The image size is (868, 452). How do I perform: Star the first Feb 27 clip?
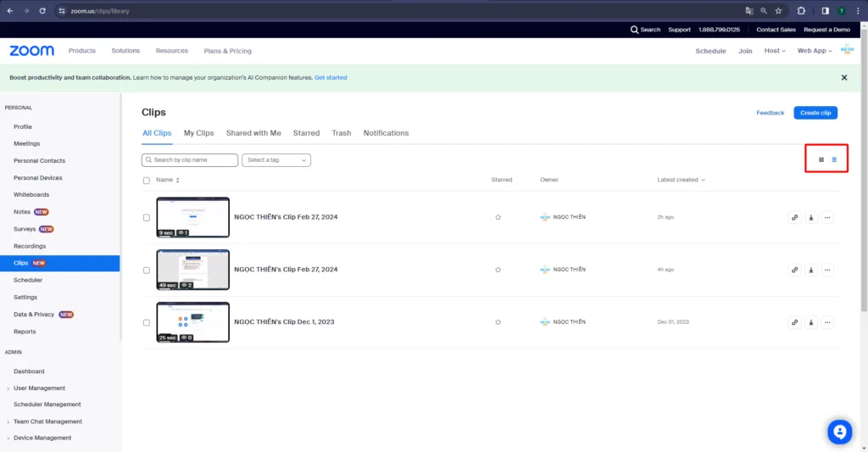pyautogui.click(x=498, y=217)
